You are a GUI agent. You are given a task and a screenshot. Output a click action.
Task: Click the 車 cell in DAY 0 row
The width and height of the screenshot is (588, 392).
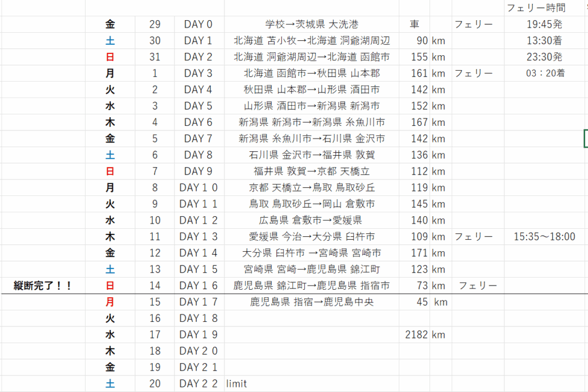tap(414, 24)
